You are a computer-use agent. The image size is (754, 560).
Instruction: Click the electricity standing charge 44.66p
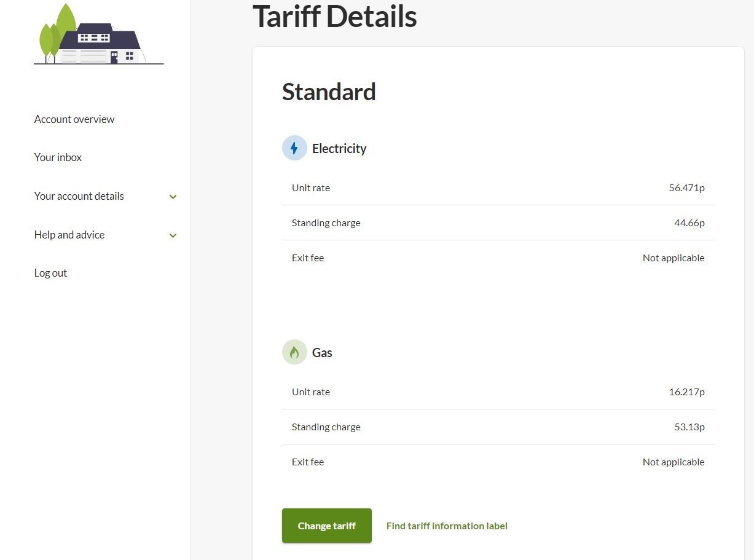(x=689, y=223)
